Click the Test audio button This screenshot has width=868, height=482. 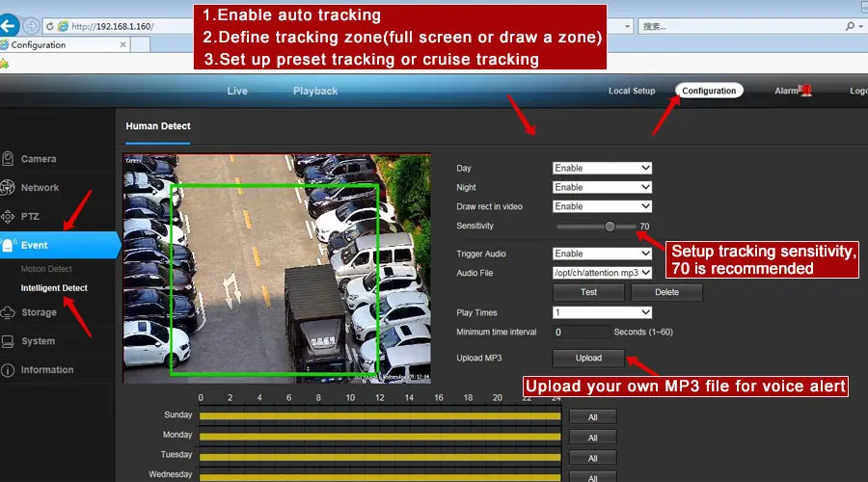pyautogui.click(x=588, y=292)
